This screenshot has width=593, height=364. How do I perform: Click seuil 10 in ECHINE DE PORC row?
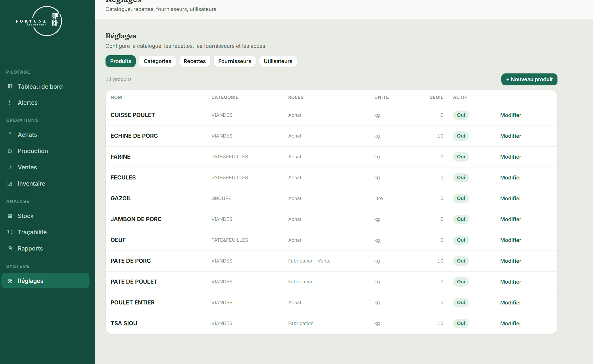coord(440,136)
